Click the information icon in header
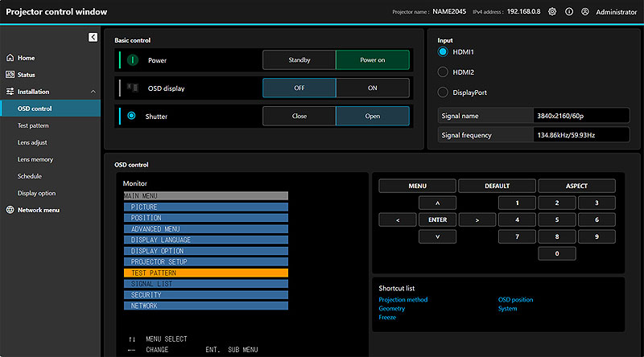Image resolution: width=644 pixels, height=357 pixels. [x=569, y=11]
